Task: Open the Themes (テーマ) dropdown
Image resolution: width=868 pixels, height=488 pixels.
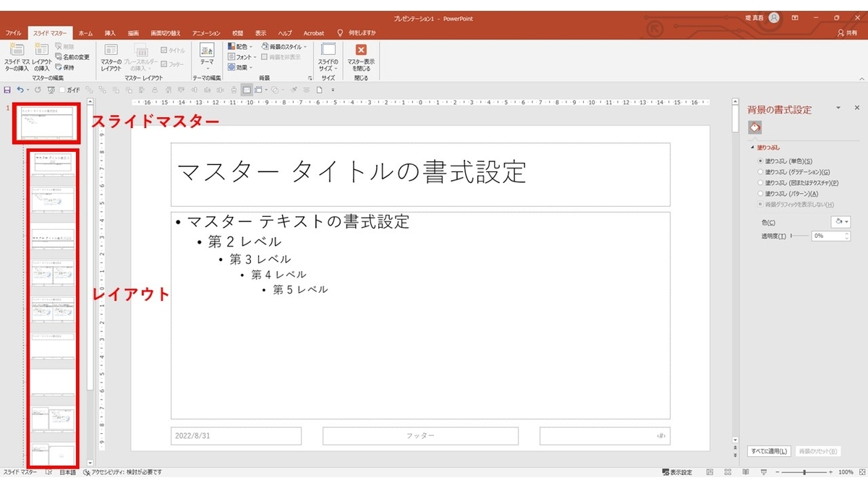Action: (207, 57)
